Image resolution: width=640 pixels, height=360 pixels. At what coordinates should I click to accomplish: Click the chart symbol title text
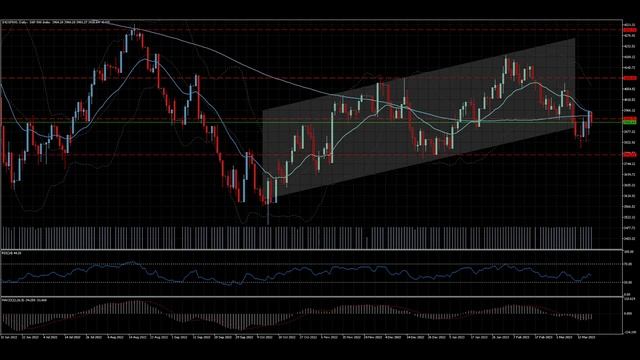tap(56, 22)
